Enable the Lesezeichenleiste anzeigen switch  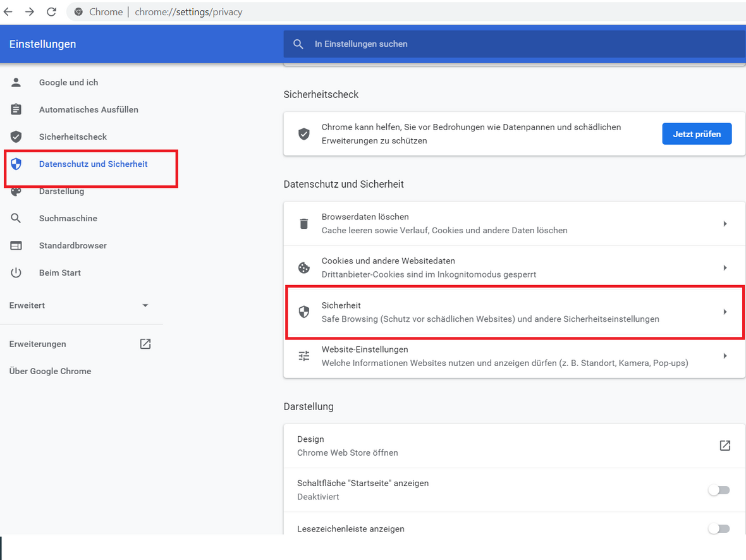coord(718,529)
